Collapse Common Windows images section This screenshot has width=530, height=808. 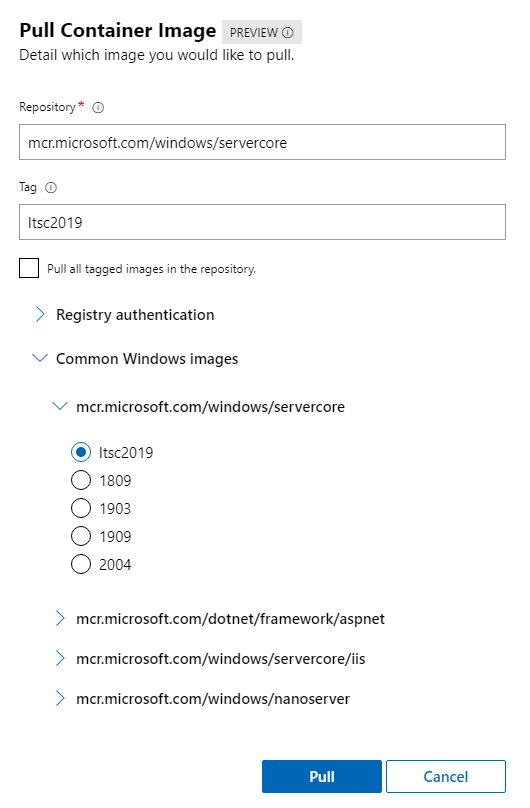tap(40, 358)
